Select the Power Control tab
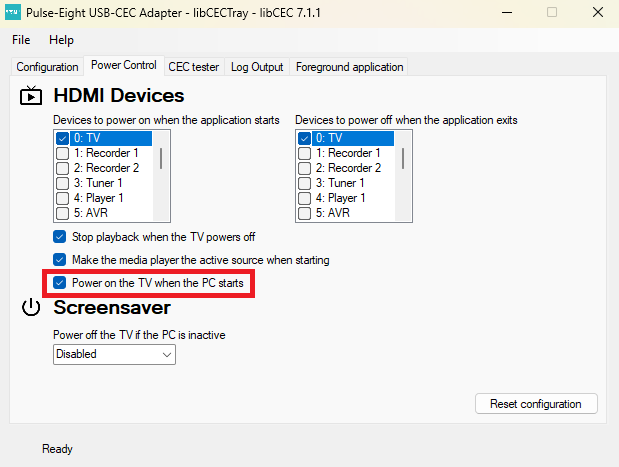This screenshot has height=467, width=619. [124, 65]
